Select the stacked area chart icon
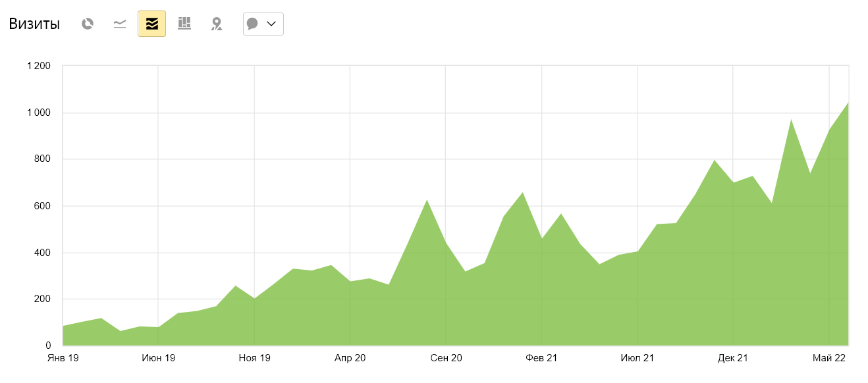Viewport: 868px width, 383px height. [151, 24]
